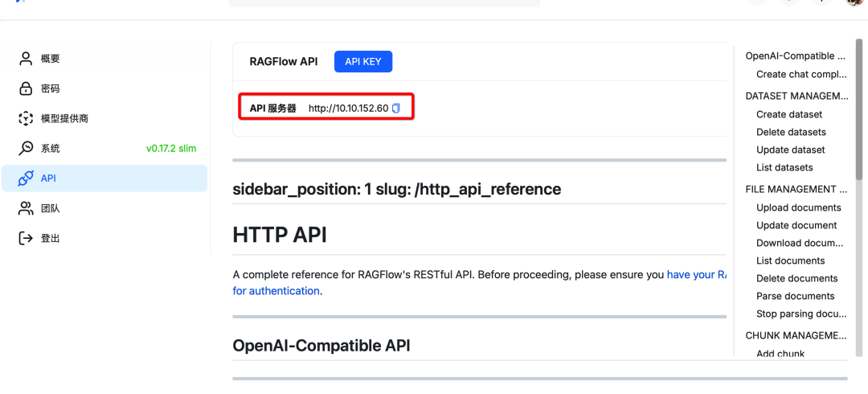Navigate to List documents section
The height and width of the screenshot is (394, 868).
click(791, 261)
